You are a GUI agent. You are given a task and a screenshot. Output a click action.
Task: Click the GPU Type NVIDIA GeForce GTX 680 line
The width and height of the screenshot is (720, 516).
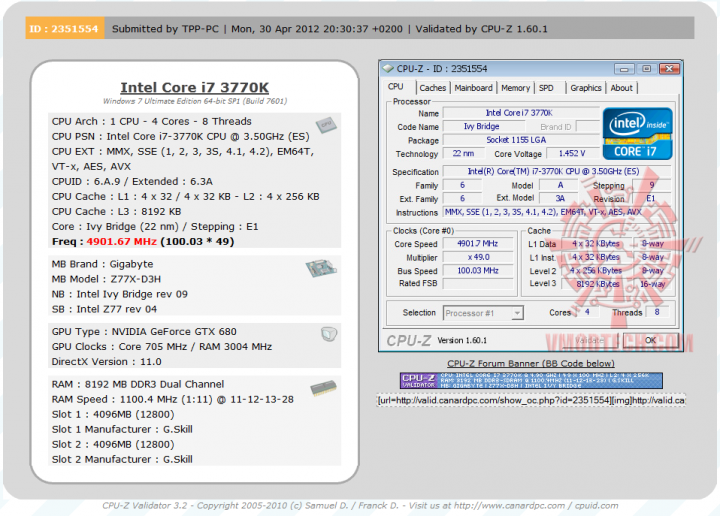(144, 331)
